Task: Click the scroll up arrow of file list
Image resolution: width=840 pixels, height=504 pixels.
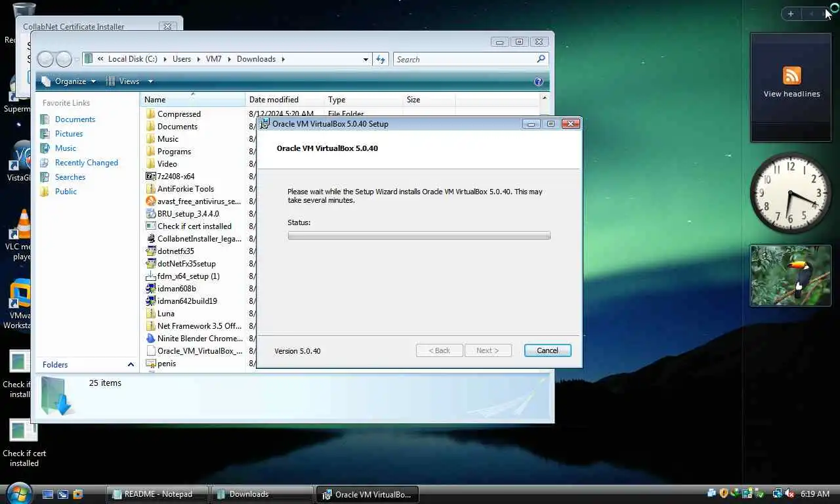Action: (x=544, y=98)
